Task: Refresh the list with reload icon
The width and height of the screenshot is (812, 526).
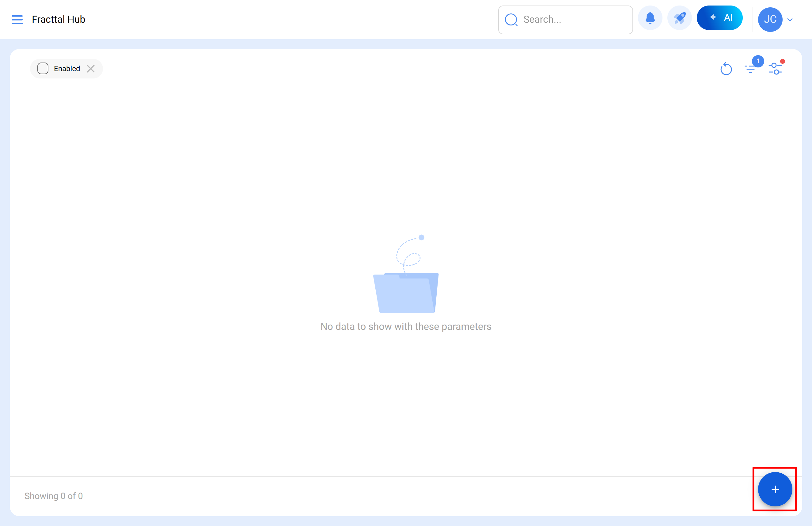Action: point(726,69)
